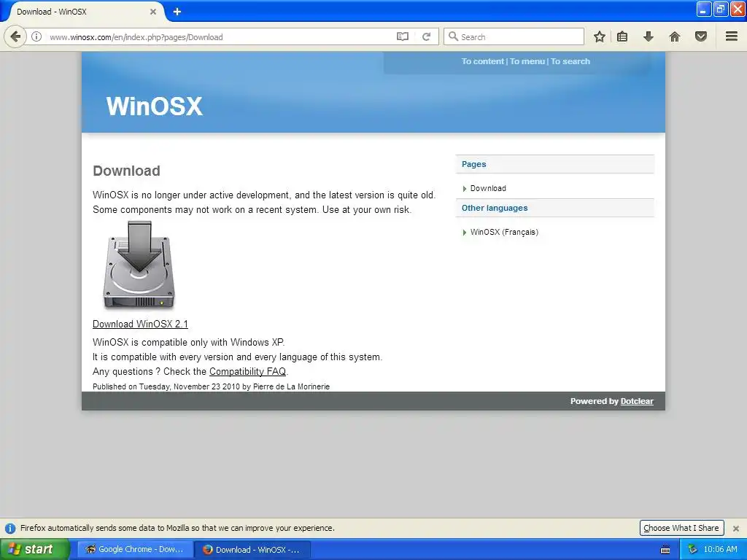Click the network tray icon near clock
747x560 pixels.
692,549
